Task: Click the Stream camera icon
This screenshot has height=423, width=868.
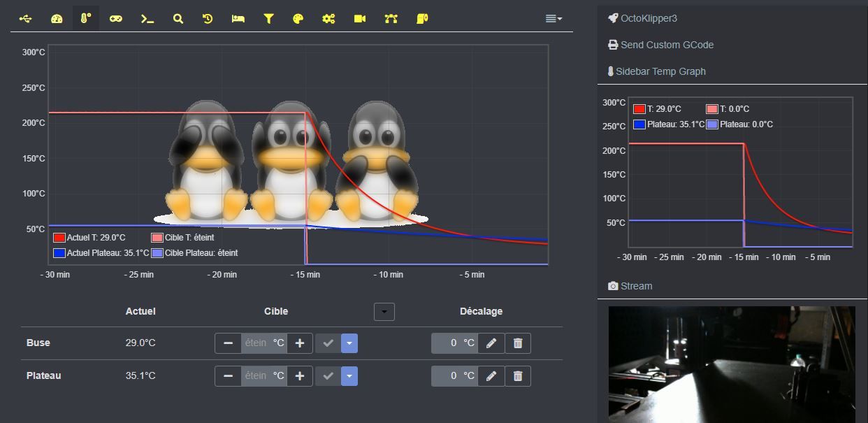Action: (613, 286)
